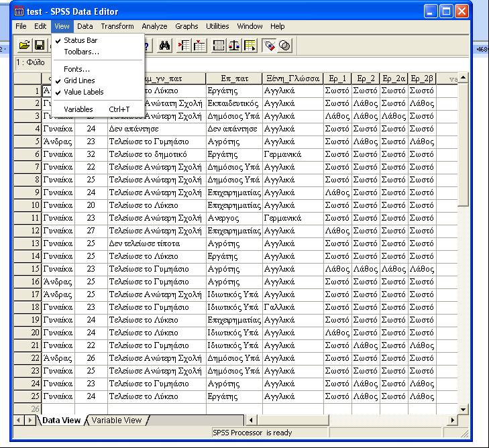Select row header number 4
The height and width of the screenshot is (448, 489).
click(28, 129)
